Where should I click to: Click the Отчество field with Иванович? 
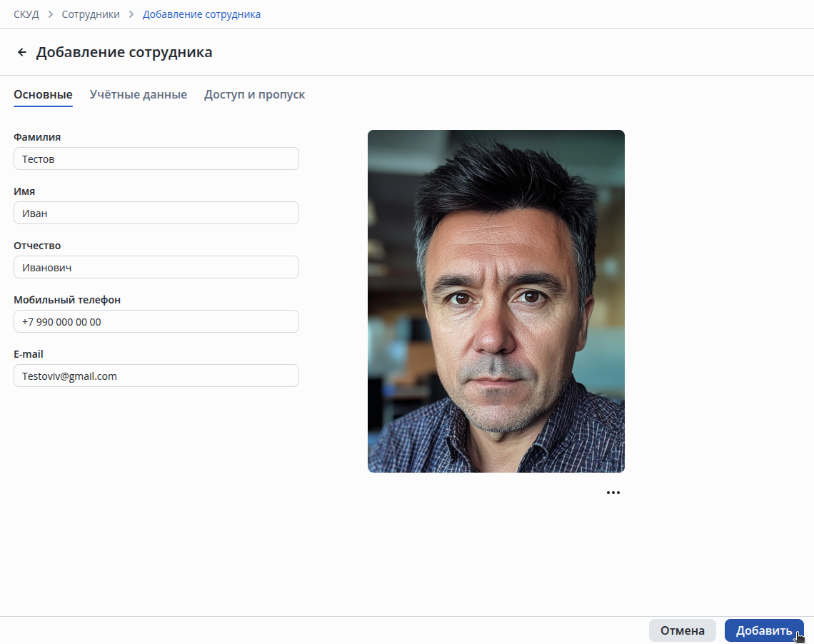click(156, 267)
